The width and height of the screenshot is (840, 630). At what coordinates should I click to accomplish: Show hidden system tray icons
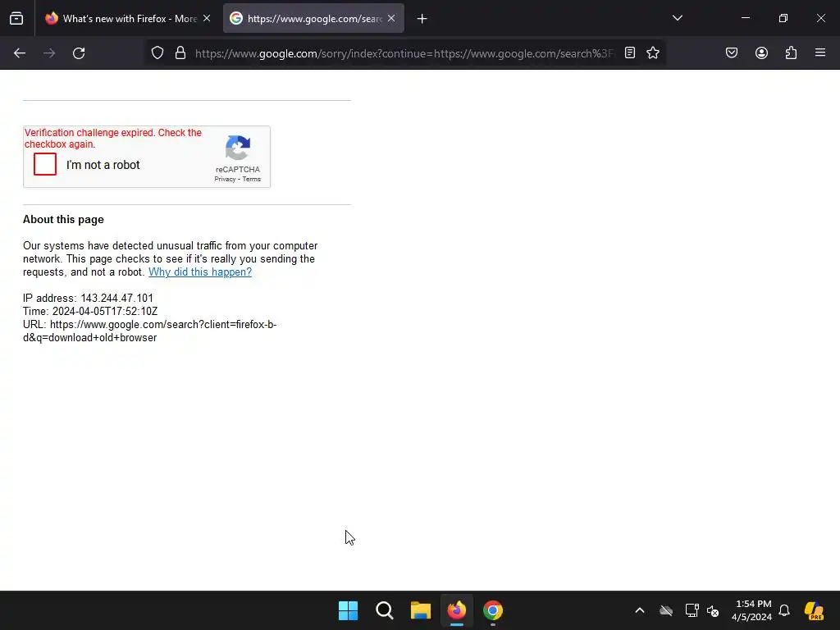(640, 610)
